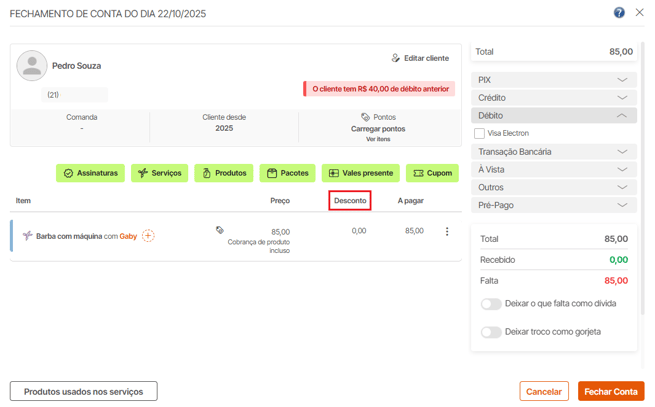655x407 pixels.
Task: Select the Pacotes box button
Action: (287, 173)
